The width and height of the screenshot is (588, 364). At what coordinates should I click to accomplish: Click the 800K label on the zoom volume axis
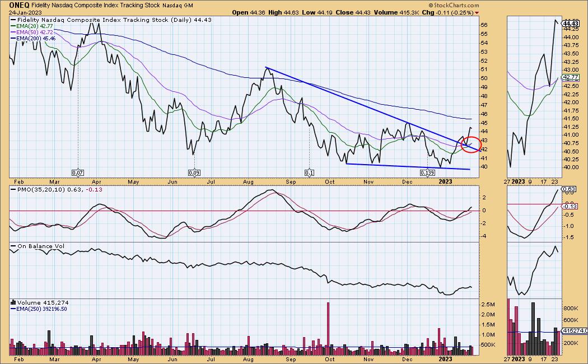coord(571,308)
